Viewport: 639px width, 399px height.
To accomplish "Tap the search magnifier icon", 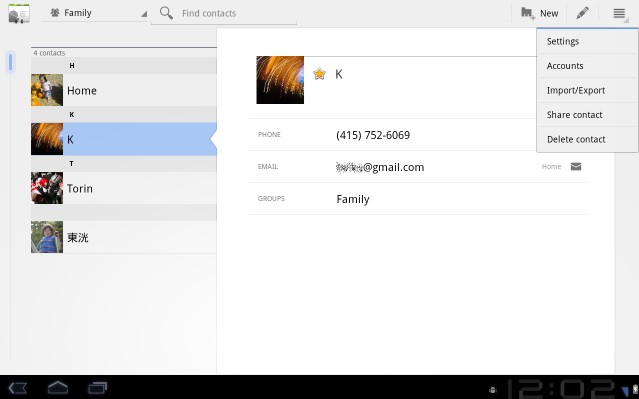I will 166,13.
